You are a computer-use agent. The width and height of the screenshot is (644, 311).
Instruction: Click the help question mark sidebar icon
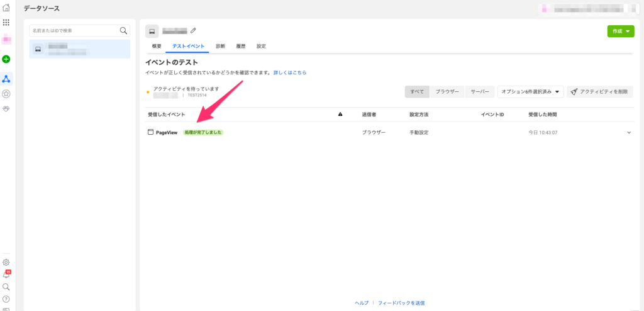(6, 298)
